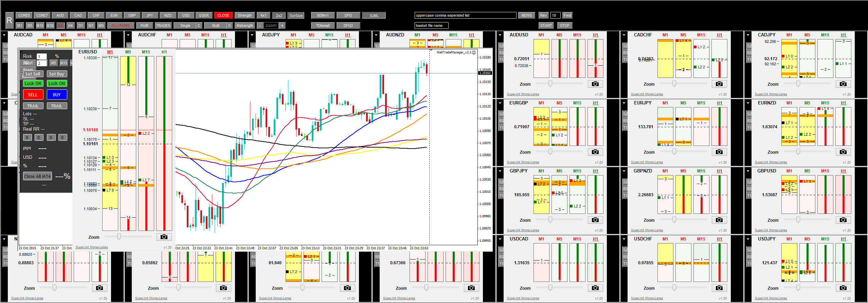868x303 pixels.
Task: Take a snapshot of the AUDUSD panel
Action: 595,84
